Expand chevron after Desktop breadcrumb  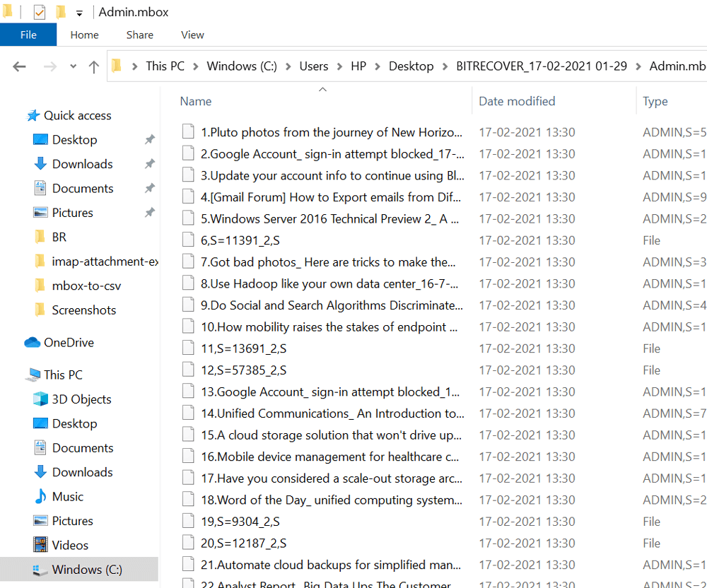pyautogui.click(x=445, y=66)
